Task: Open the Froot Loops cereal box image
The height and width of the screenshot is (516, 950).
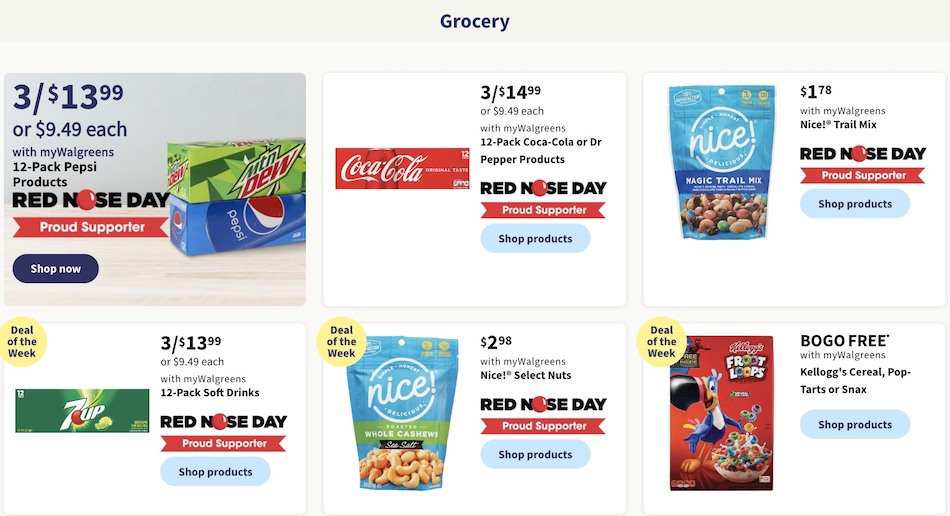Action: 721,413
